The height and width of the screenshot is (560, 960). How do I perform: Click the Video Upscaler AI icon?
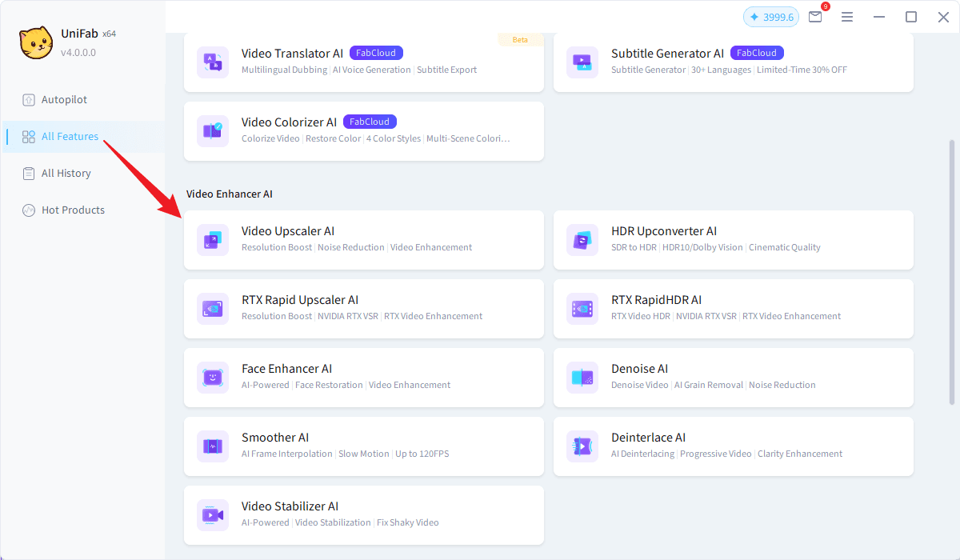[213, 240]
